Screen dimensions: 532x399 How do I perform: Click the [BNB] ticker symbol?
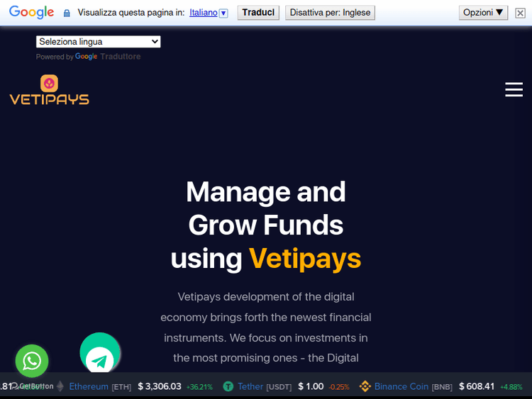tap(442, 387)
